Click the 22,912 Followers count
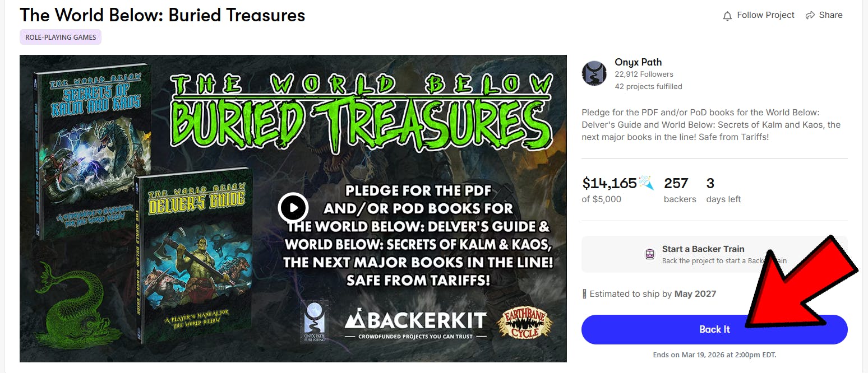 (644, 74)
